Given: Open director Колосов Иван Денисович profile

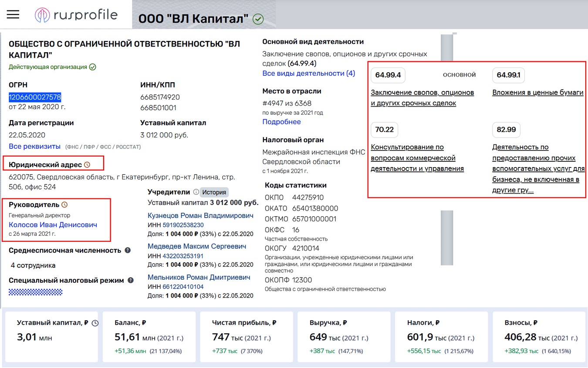Looking at the screenshot, I should (x=53, y=225).
